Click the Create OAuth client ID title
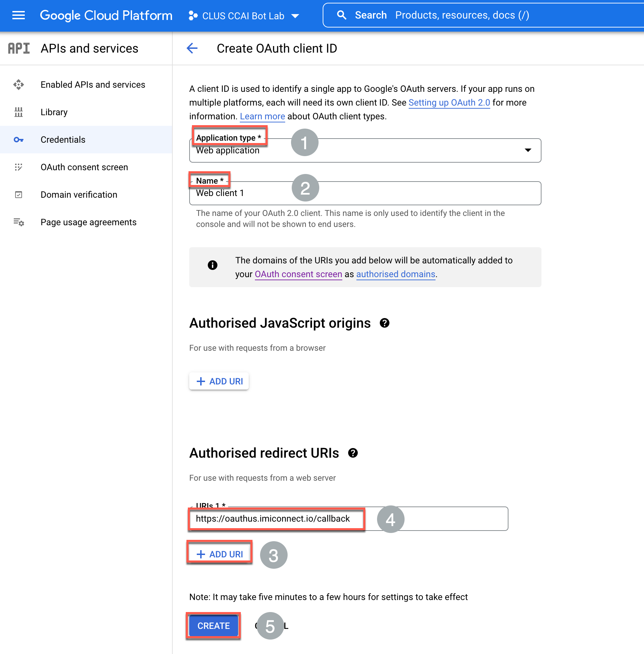The height and width of the screenshot is (654, 644). click(x=277, y=48)
